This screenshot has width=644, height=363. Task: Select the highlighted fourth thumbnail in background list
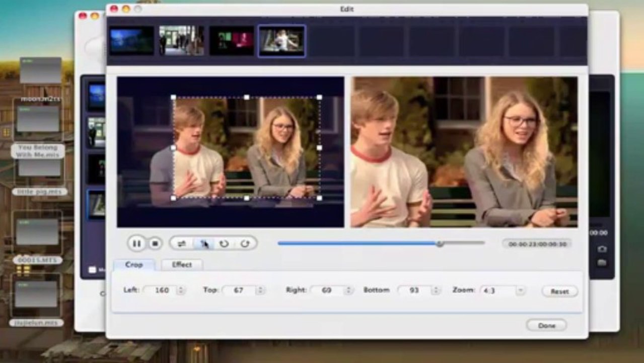97,204
